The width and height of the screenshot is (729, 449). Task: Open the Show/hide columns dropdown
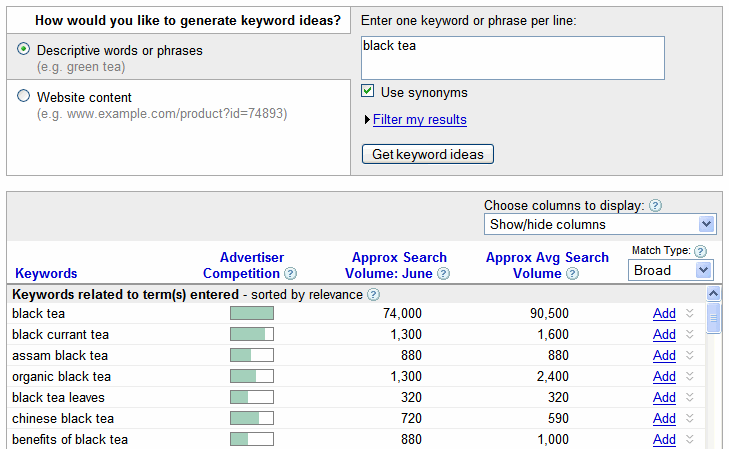tap(600, 224)
